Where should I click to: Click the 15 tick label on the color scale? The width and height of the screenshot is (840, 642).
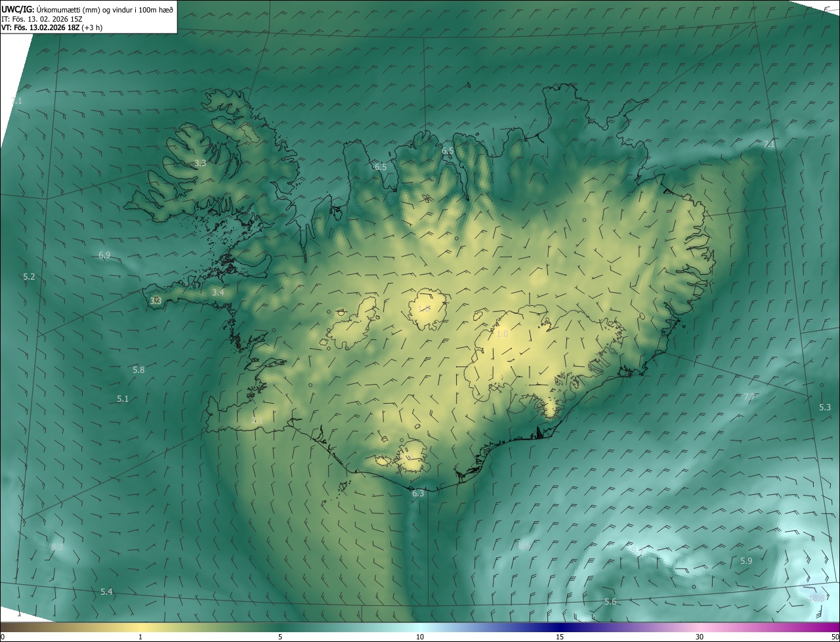pyautogui.click(x=560, y=637)
